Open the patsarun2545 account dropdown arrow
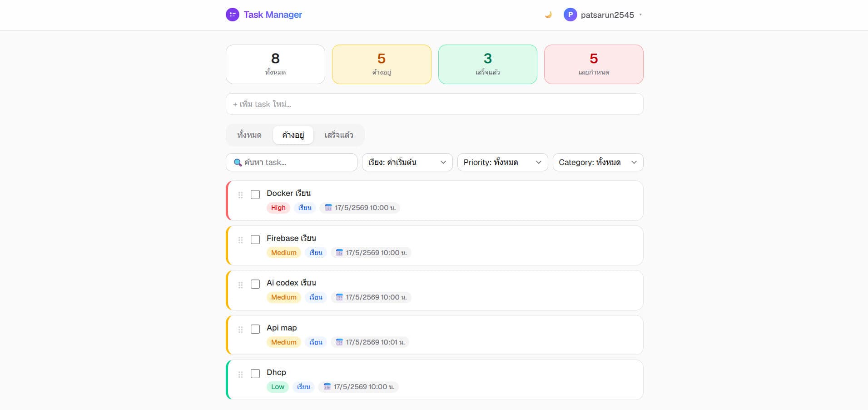This screenshot has width=868, height=410. pyautogui.click(x=640, y=15)
